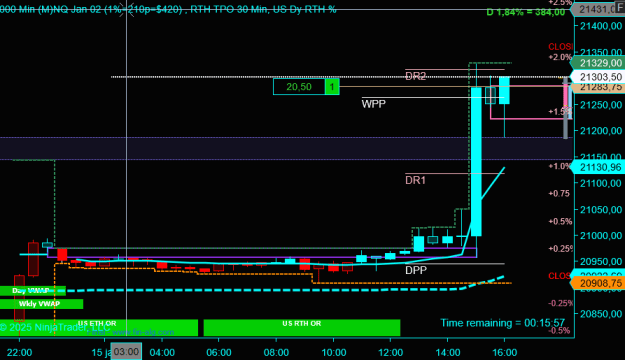The width and height of the screenshot is (625, 360).
Task: Click the Time remaining countdown text
Action: 502,323
